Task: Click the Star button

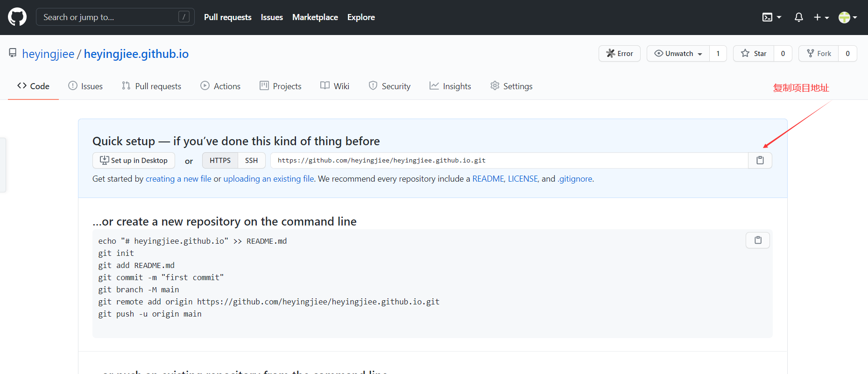Action: point(754,54)
